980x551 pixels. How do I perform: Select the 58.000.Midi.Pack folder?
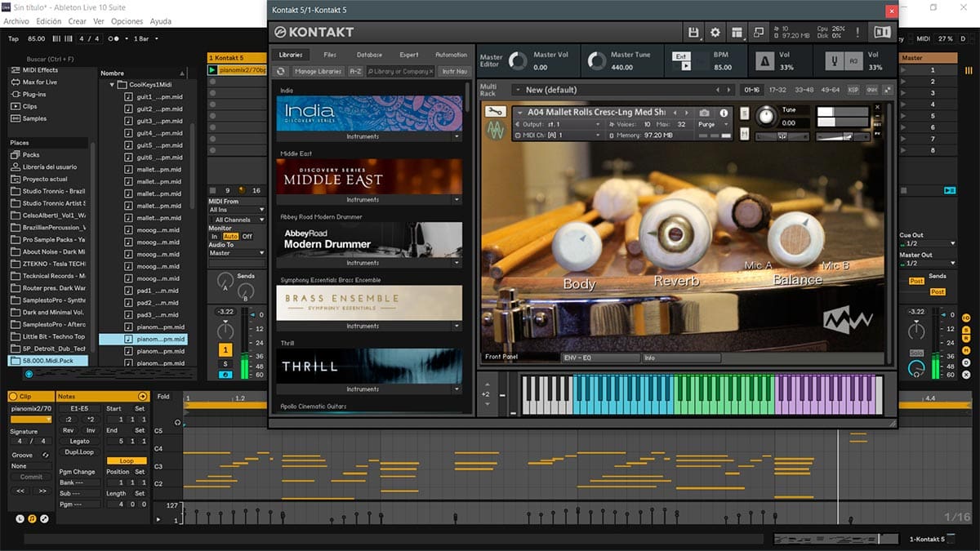pyautogui.click(x=48, y=360)
